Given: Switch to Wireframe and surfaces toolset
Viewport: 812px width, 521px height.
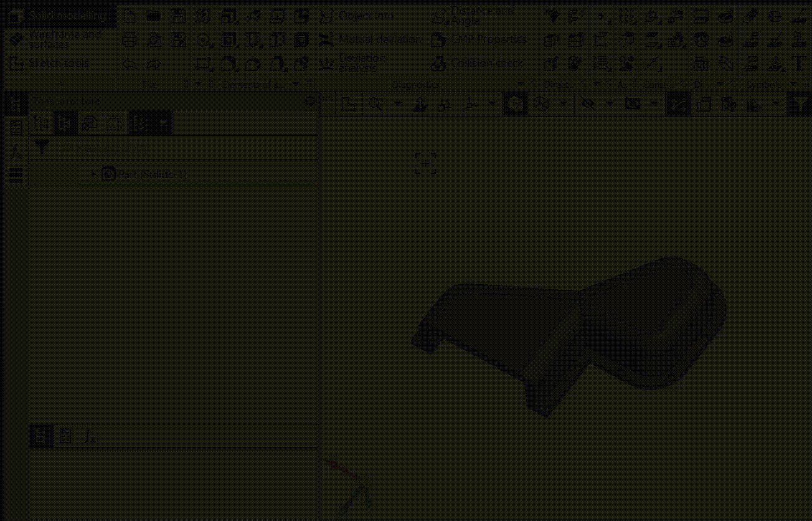Looking at the screenshot, I should pos(60,39).
